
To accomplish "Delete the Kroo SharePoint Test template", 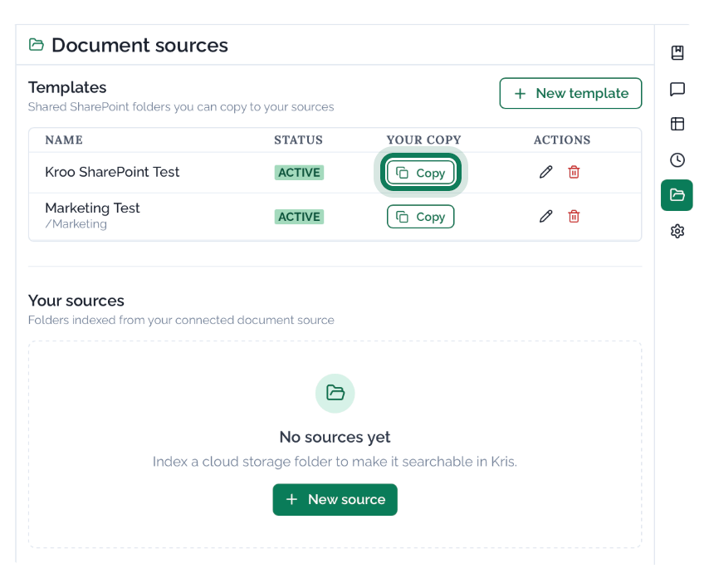I will pos(574,172).
